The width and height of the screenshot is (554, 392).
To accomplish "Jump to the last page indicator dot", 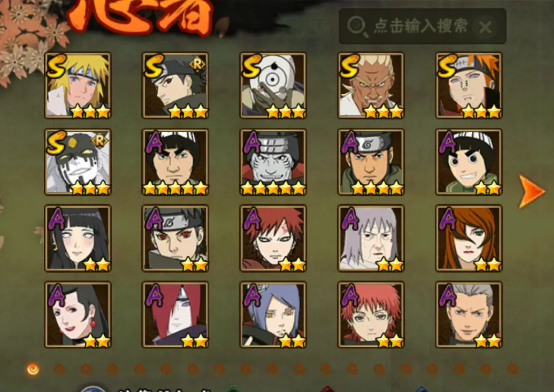I will [x=512, y=369].
